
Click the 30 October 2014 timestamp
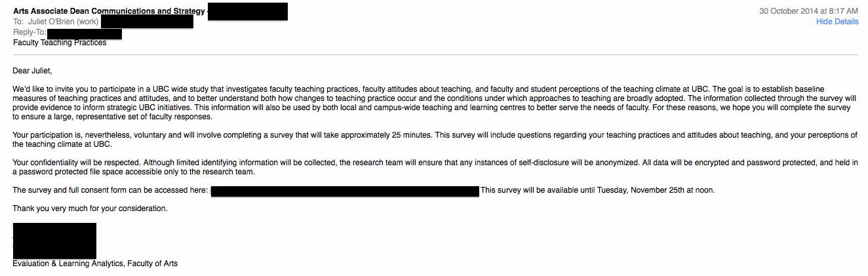pos(808,11)
